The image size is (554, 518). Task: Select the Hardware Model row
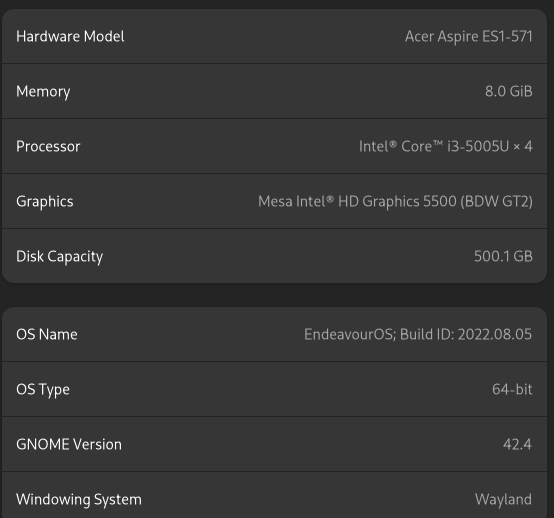pos(275,36)
